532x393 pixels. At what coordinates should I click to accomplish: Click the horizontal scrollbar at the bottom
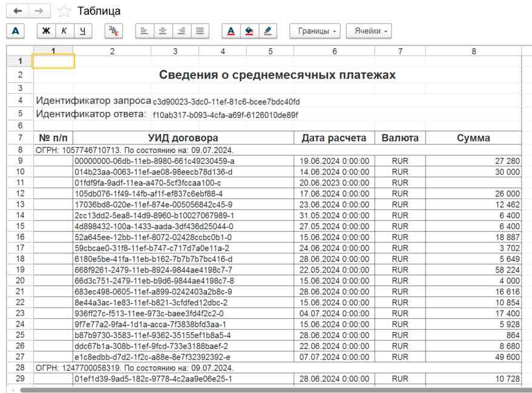pos(275,390)
